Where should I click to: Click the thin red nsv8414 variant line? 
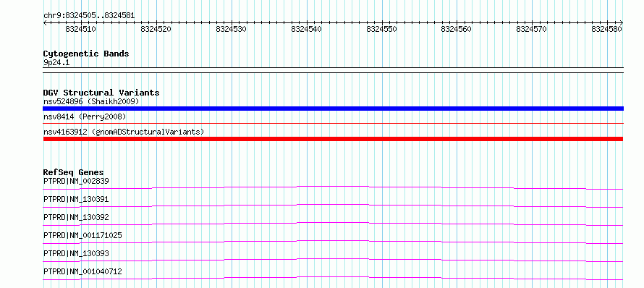(x=333, y=123)
